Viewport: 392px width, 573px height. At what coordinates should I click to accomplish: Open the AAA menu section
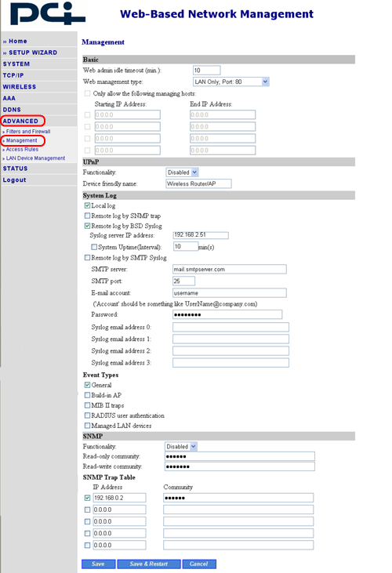coord(9,98)
